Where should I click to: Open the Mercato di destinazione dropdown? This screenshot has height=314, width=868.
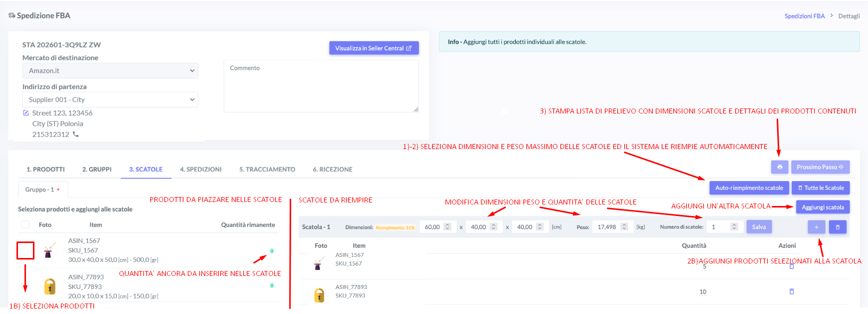[x=110, y=70]
